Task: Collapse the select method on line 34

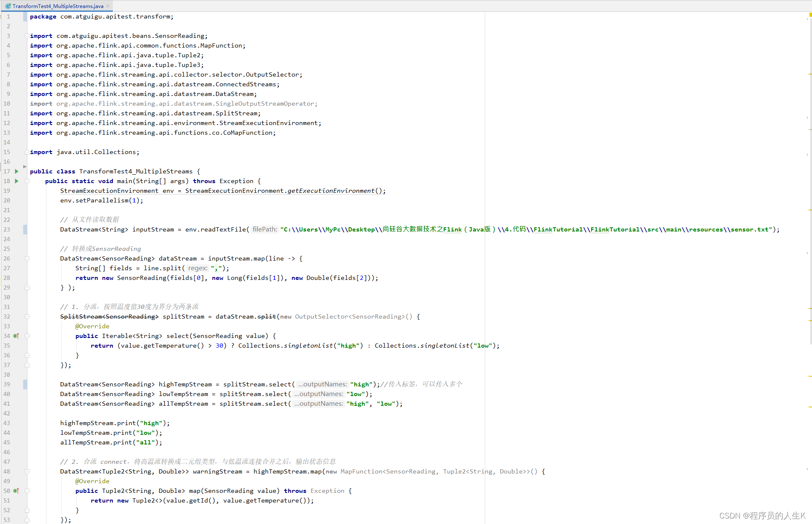Action: point(27,336)
